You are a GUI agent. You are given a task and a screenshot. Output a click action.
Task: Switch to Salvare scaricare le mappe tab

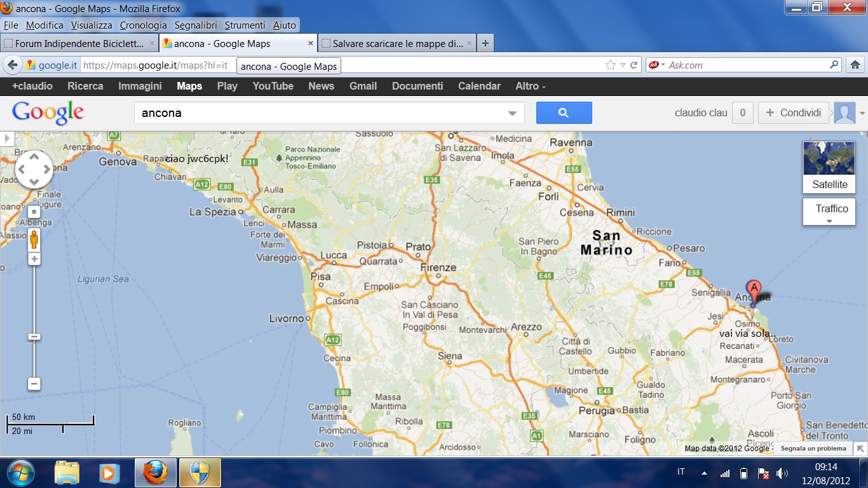397,43
